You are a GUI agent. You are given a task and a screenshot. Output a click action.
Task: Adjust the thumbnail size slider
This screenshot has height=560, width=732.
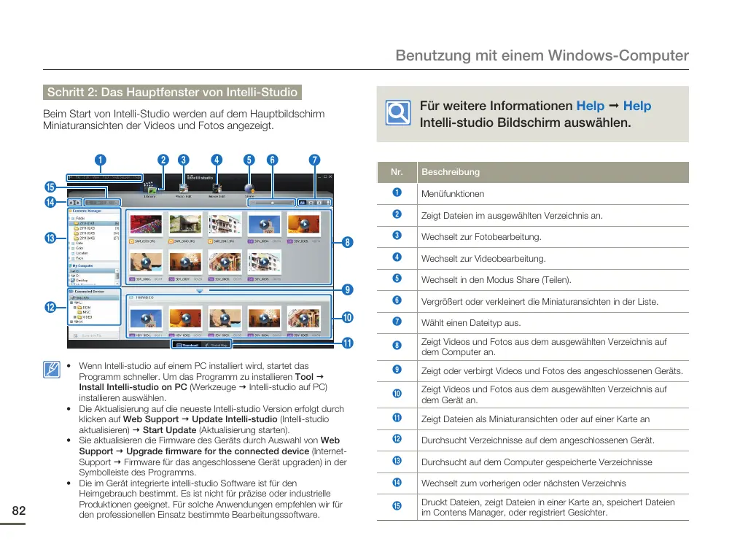point(272,202)
